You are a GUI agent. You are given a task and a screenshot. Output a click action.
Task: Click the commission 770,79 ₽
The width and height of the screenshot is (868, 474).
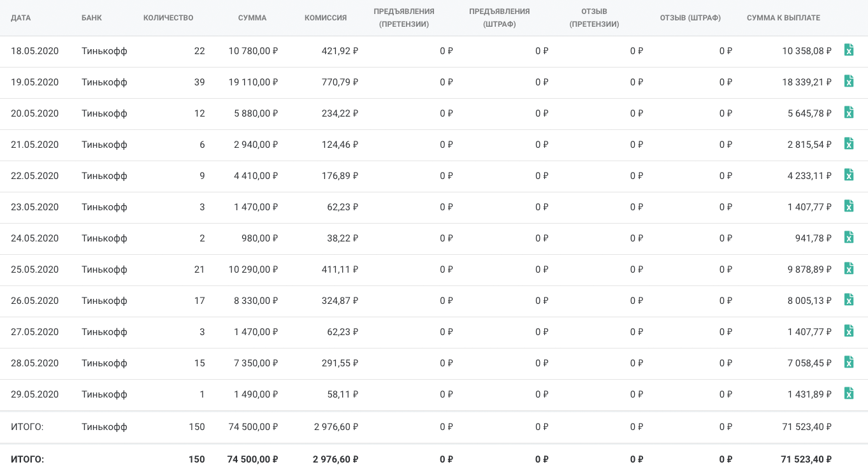(x=340, y=82)
